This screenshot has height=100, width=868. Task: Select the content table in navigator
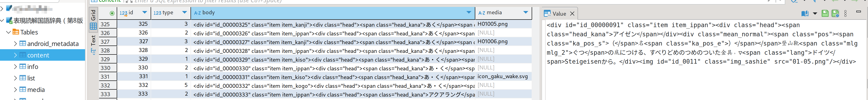point(38,55)
